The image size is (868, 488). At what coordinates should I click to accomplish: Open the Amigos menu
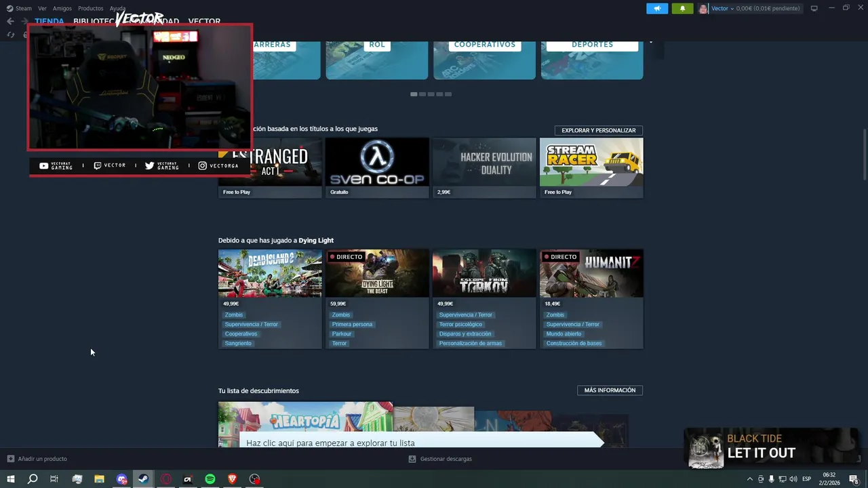tap(62, 8)
